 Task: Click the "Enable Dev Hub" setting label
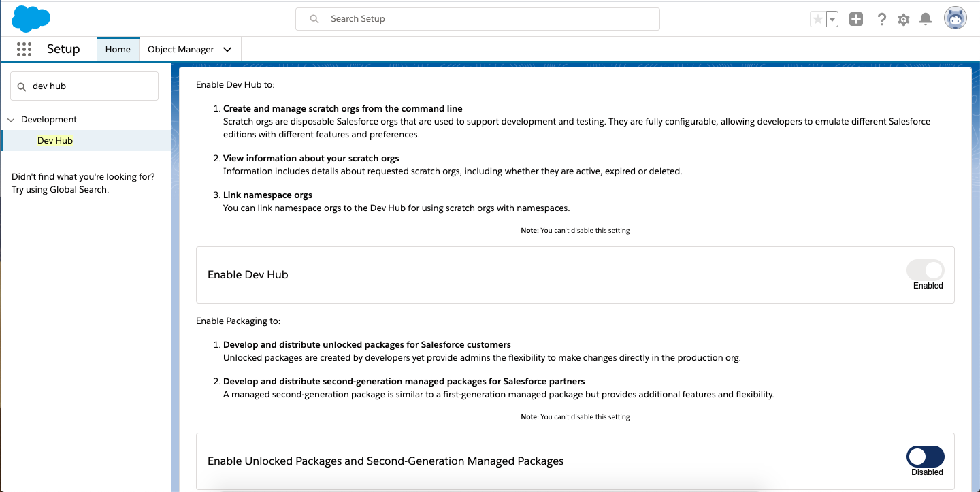coord(248,275)
